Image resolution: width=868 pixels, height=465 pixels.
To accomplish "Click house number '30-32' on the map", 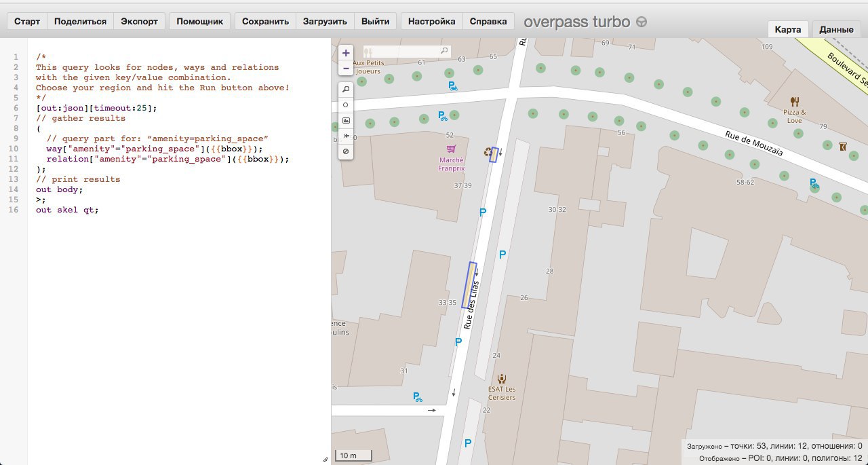I will 557,209.
